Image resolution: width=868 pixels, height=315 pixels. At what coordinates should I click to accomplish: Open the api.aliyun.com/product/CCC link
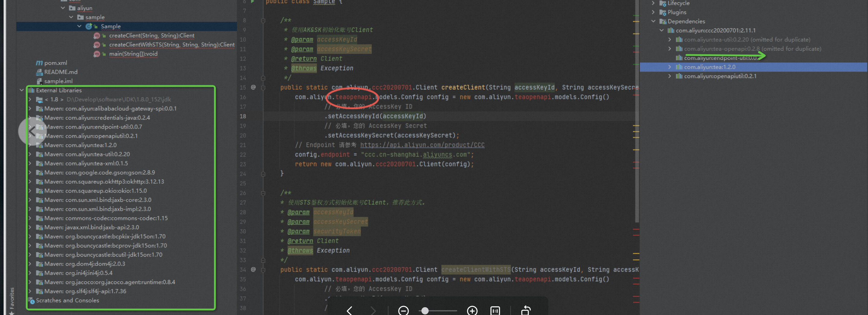click(x=422, y=145)
